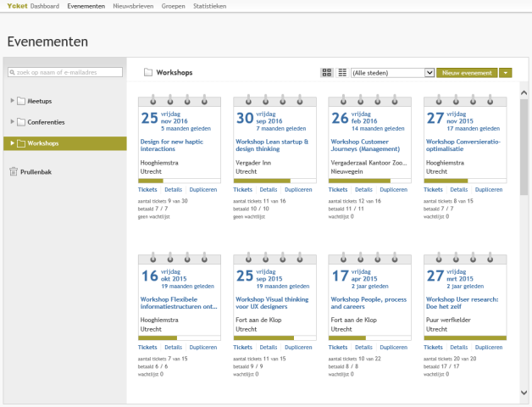The width and height of the screenshot is (532, 407).
Task: Focus the name or e-mail search field
Action: 64,72
